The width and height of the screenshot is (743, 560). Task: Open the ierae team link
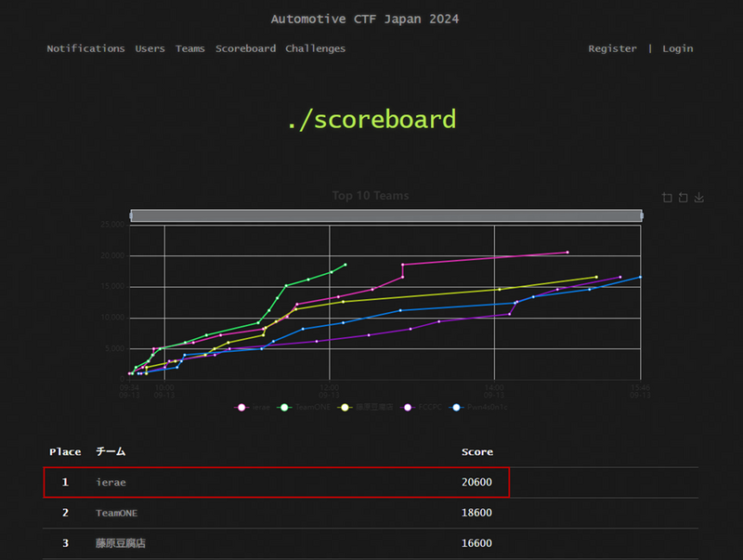click(x=110, y=482)
